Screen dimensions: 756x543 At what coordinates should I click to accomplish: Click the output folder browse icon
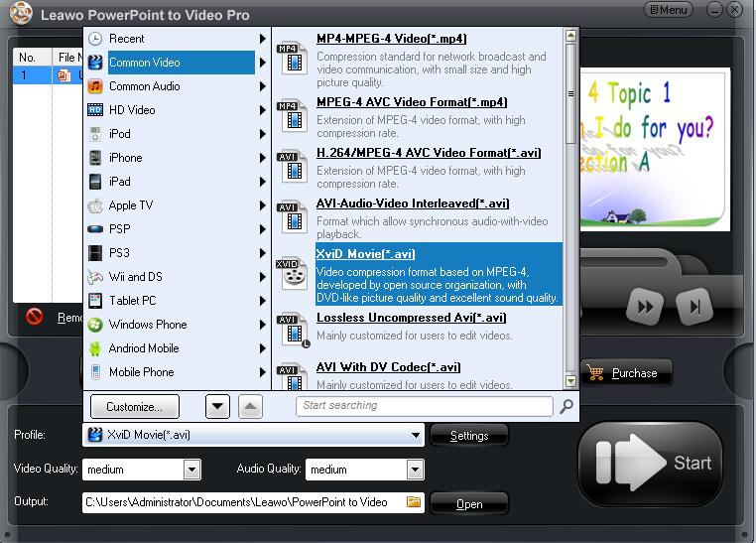click(414, 502)
